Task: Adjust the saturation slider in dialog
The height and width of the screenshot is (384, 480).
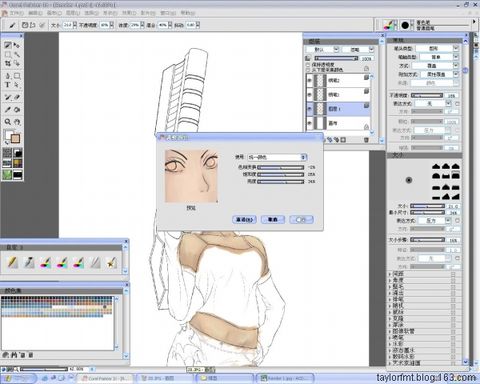Action: (x=280, y=174)
